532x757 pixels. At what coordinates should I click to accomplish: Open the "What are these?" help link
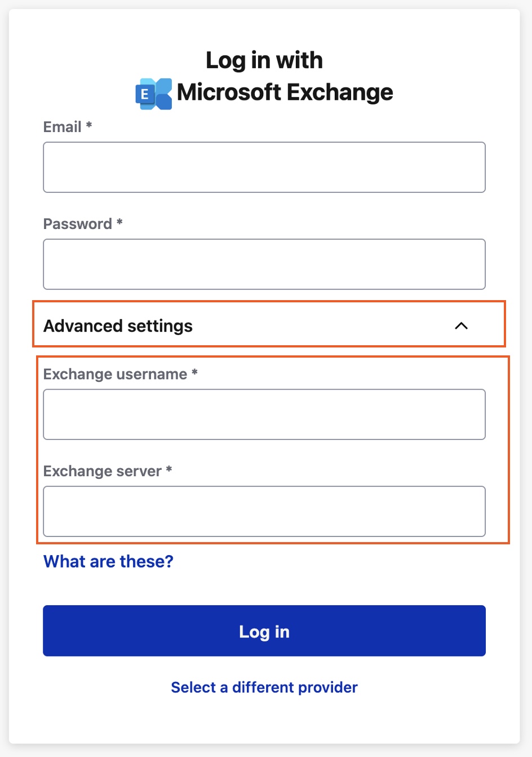click(x=108, y=561)
